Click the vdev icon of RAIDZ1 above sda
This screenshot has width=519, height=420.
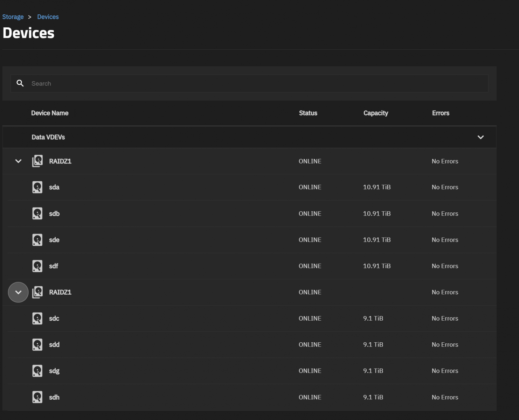pos(37,161)
